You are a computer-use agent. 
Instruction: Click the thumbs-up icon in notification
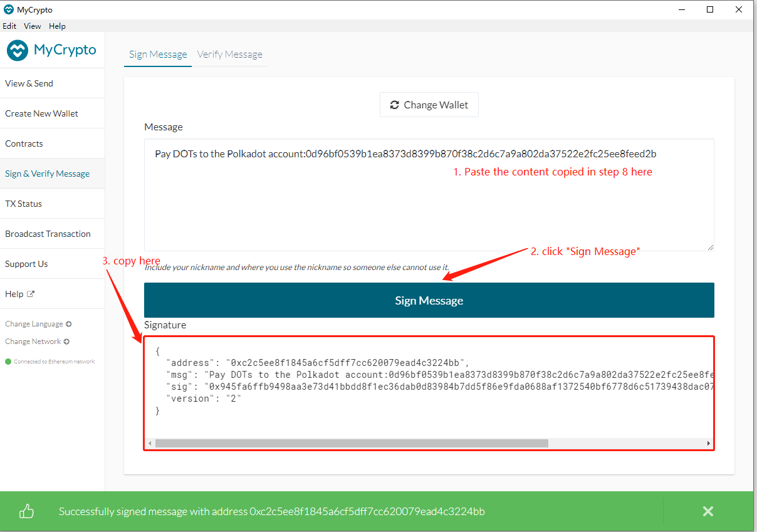[26, 511]
